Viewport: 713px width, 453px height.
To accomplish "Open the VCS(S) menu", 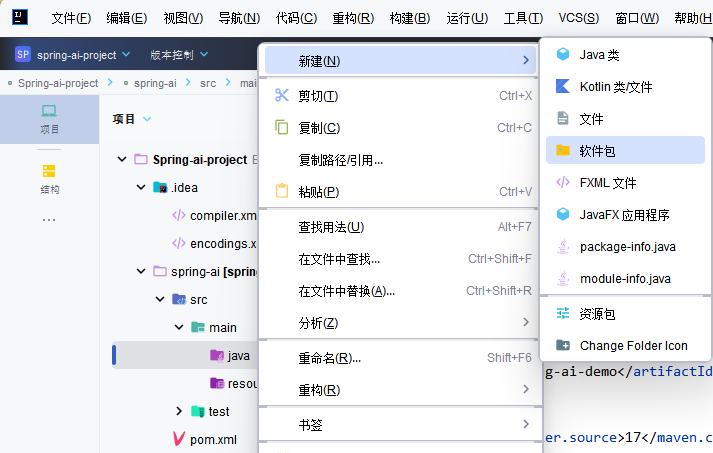I will [x=578, y=18].
